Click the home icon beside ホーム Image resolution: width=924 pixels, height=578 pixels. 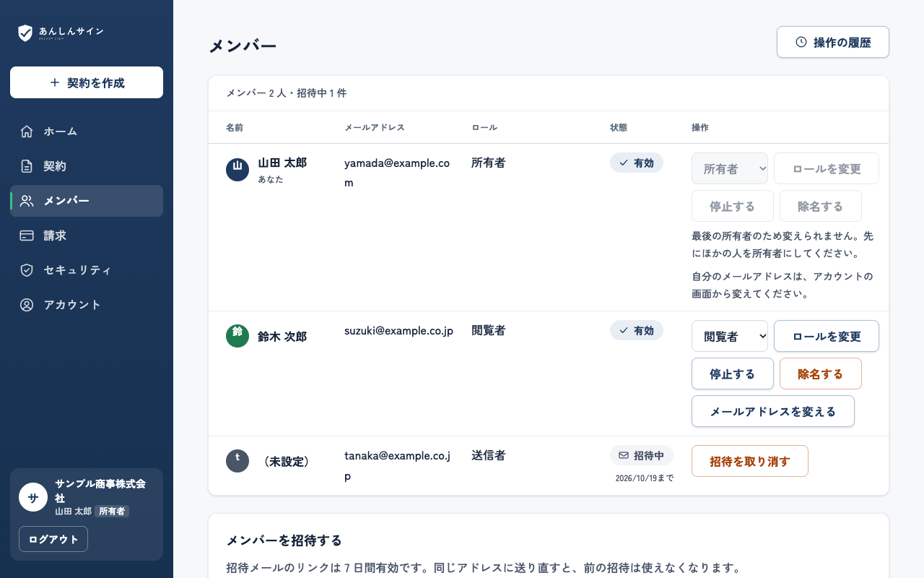click(27, 131)
